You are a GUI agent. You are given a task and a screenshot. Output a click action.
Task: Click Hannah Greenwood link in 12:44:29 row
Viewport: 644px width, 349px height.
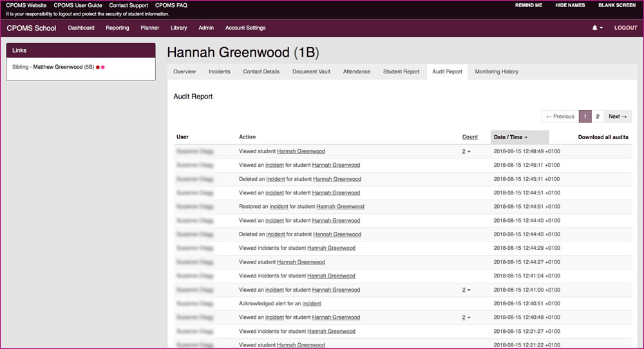click(332, 248)
